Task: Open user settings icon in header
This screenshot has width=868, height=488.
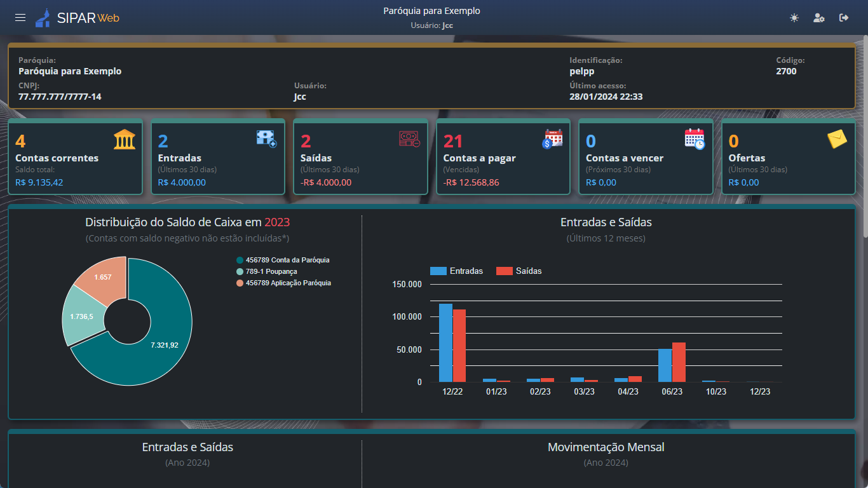Action: coord(819,18)
